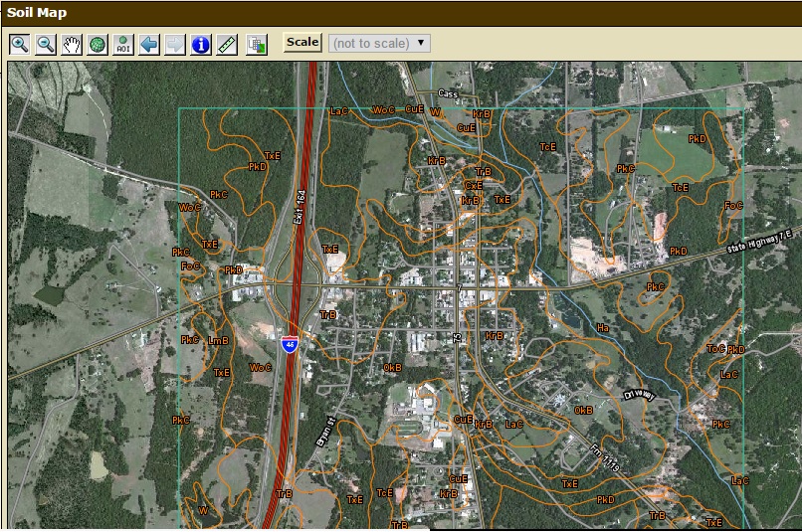Click the Cass road label
802x532 pixels.
448,93
